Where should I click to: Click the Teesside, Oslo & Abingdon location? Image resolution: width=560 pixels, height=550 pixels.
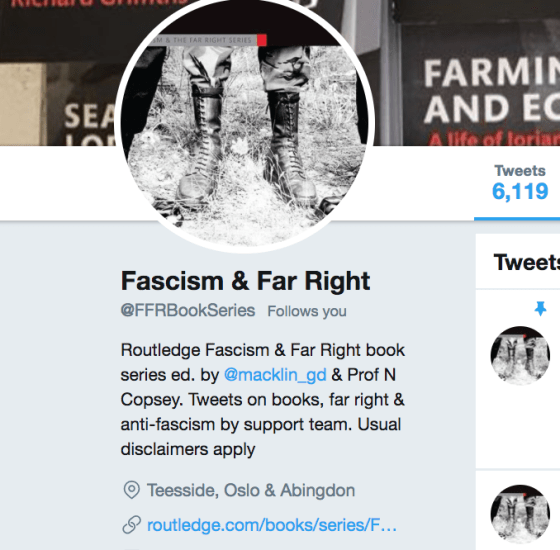[251, 490]
